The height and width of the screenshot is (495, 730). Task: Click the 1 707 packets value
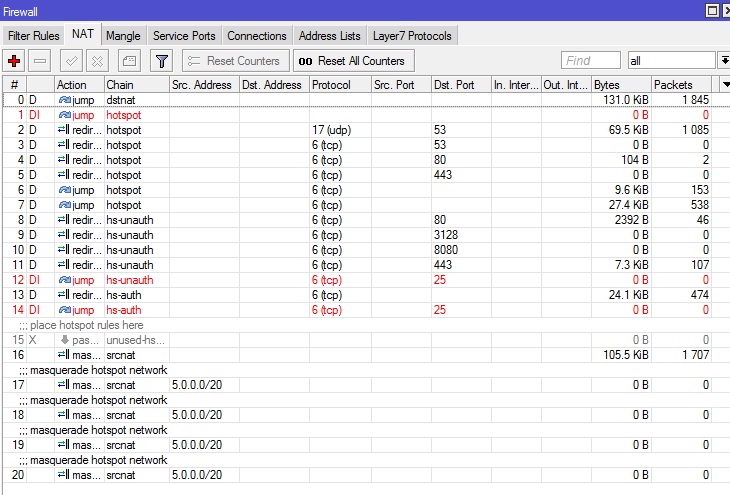(696, 355)
